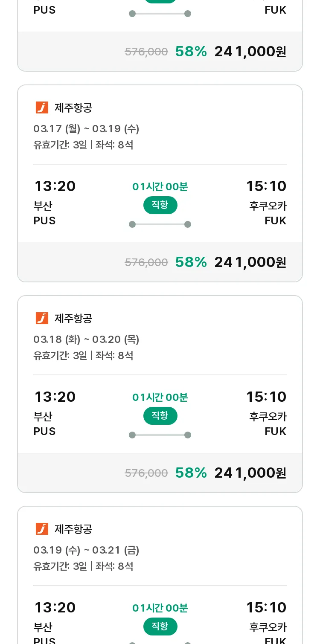Tap the green 직항 badge on the 03.17 flight

click(160, 205)
